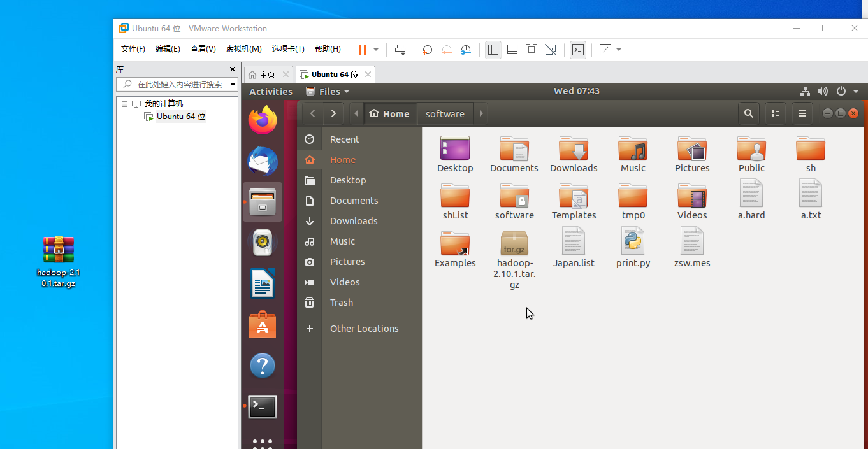Launch Thunderbird Mail from the dock
This screenshot has width=868, height=449.
pos(263,161)
